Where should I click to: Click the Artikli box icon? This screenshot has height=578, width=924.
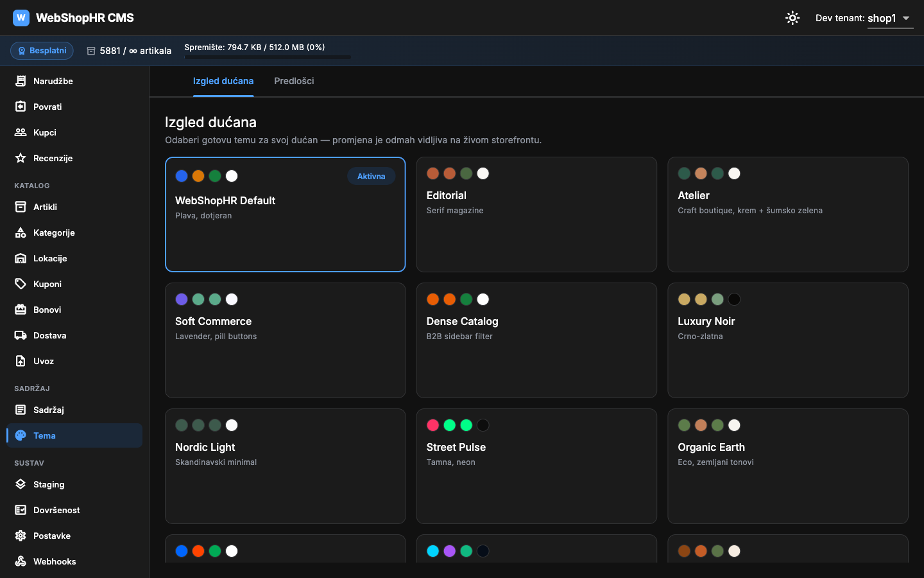pyautogui.click(x=21, y=207)
